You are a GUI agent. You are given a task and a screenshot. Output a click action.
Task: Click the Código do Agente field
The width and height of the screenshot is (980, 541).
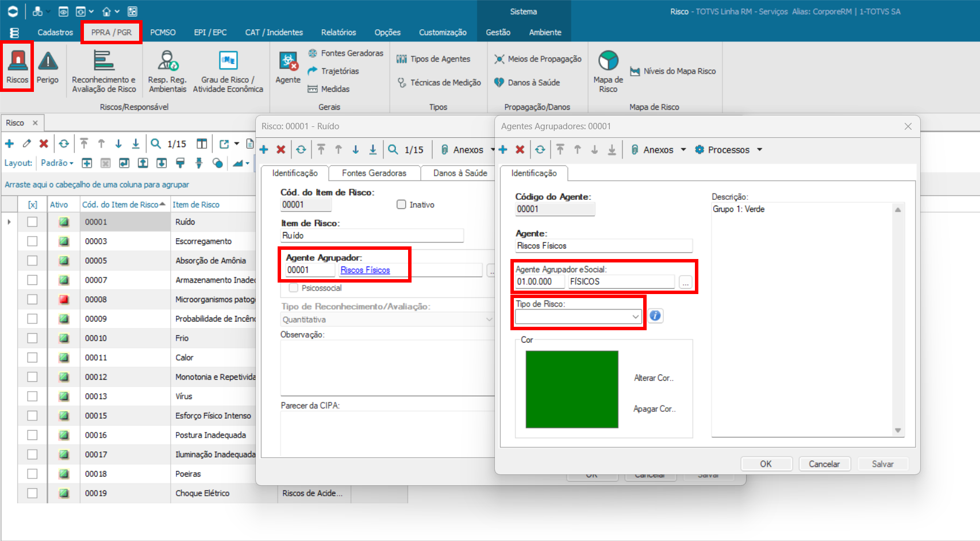point(555,209)
